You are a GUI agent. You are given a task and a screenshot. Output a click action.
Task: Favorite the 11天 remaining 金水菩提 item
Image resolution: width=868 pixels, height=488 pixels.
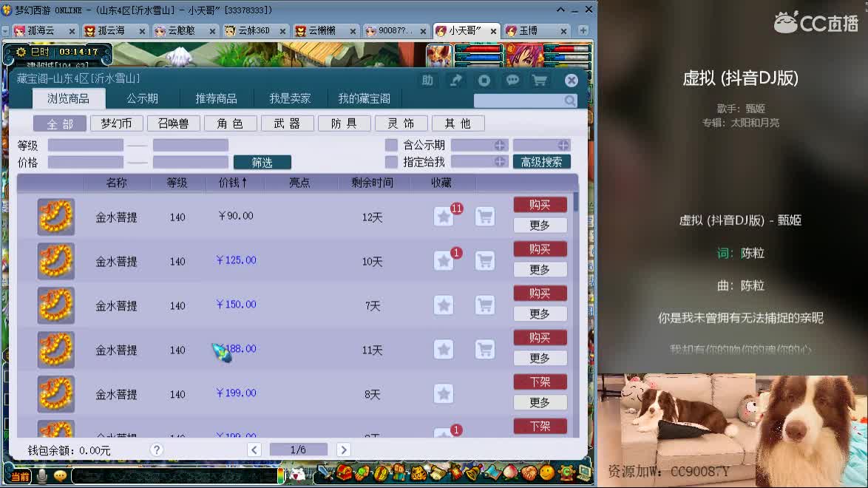coord(444,350)
